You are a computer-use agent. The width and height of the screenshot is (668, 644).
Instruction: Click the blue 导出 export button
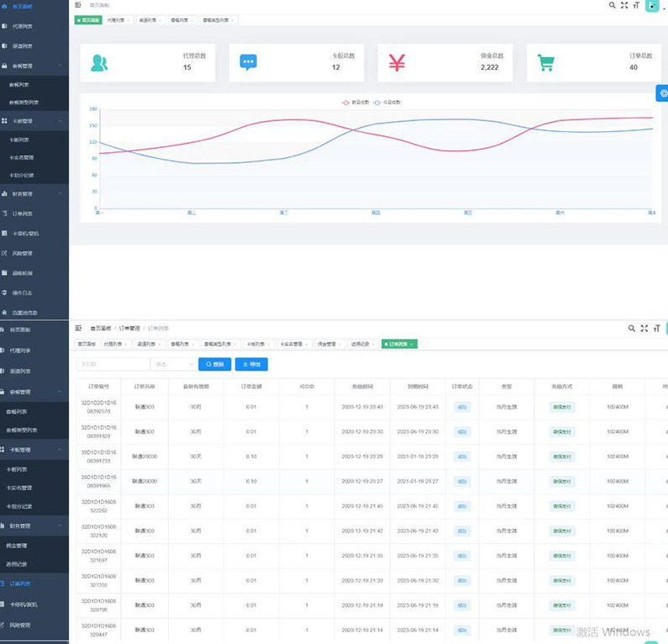tap(250, 364)
